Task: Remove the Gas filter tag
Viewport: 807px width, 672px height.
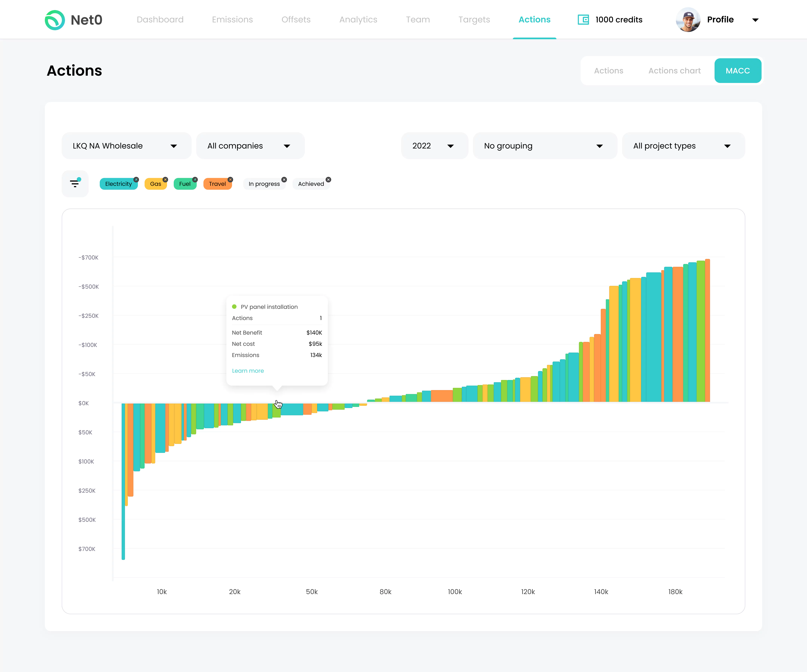Action: (x=165, y=179)
